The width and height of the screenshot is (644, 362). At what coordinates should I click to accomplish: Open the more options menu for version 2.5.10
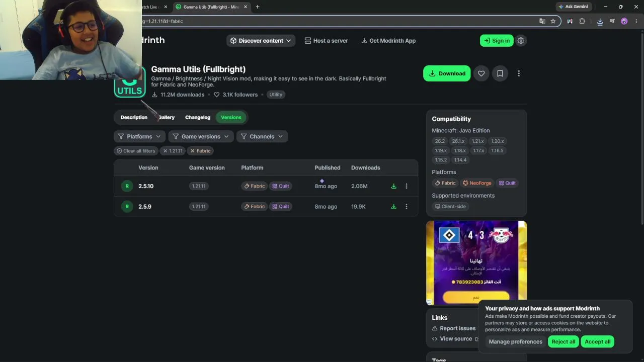[x=407, y=186]
